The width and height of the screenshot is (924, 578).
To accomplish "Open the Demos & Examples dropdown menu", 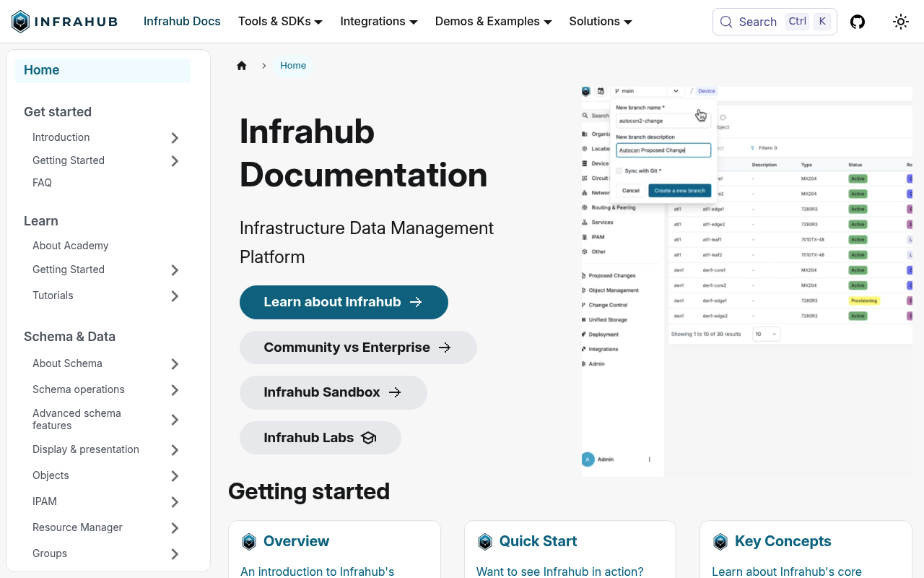I will pyautogui.click(x=494, y=22).
